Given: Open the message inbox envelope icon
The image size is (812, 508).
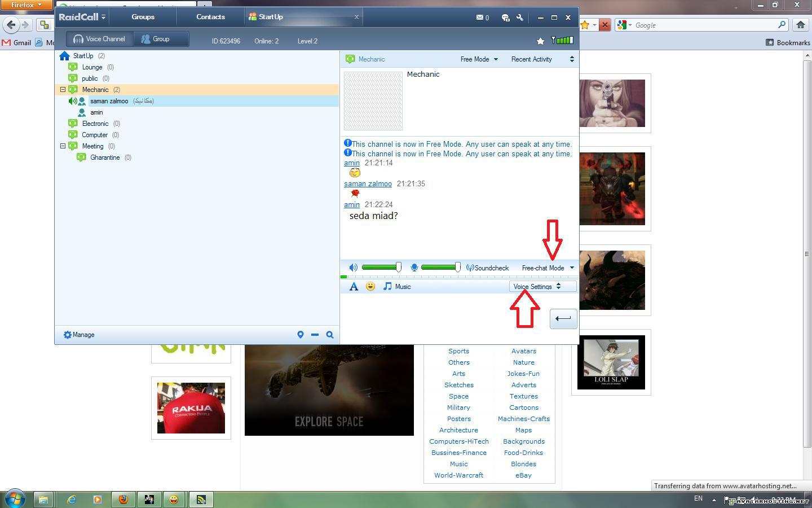Looking at the screenshot, I should [479, 17].
